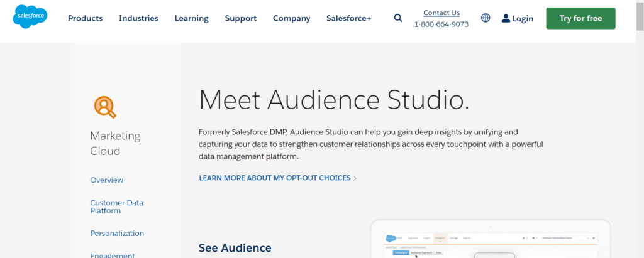Expand the Learning navigation menu
Screen dimensions: 644x258
pyautogui.click(x=191, y=18)
